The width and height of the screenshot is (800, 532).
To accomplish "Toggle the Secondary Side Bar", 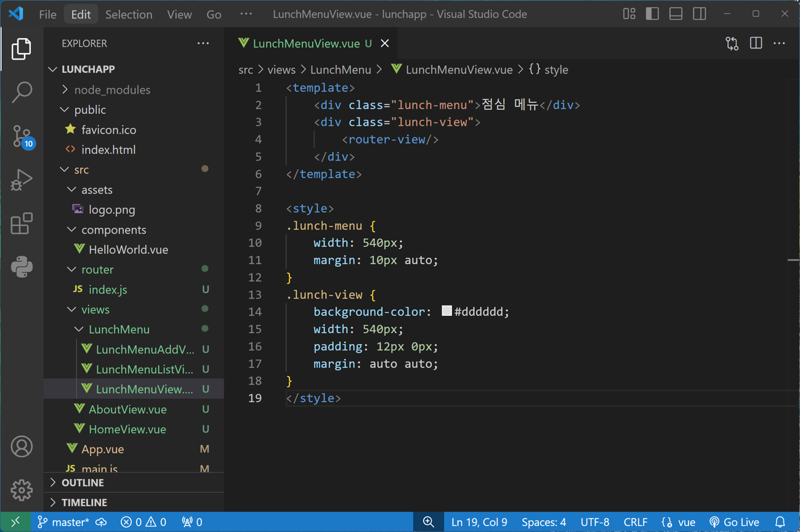I will (700, 14).
